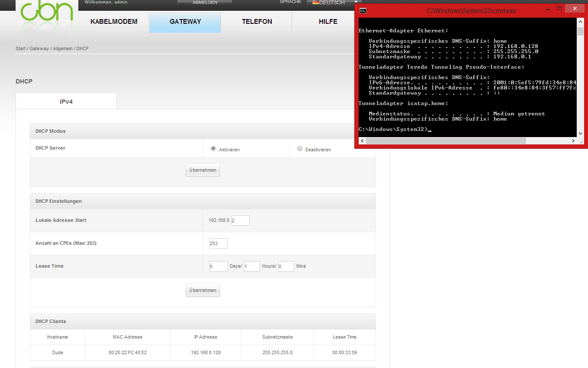Click the client IP 192.168.0.128 cell
The height and width of the screenshot is (368, 588).
coord(206,352)
